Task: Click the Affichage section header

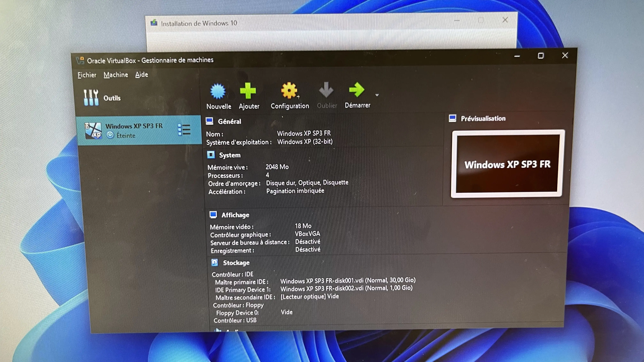Action: coord(235,215)
